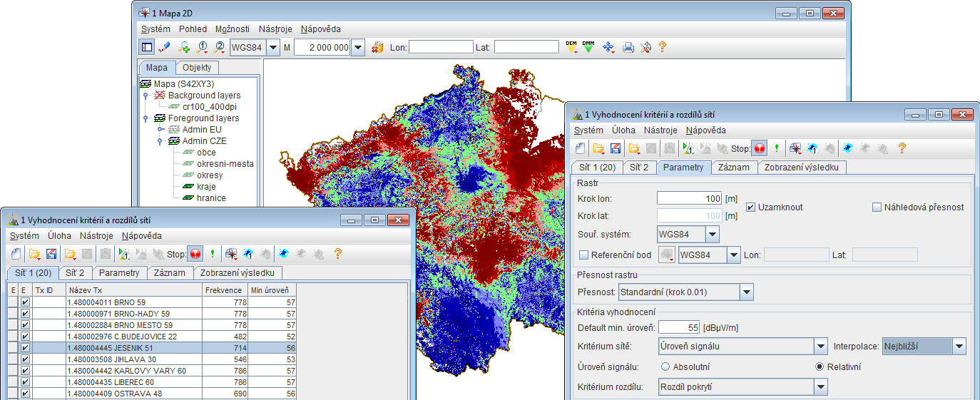This screenshot has width=980, height=400.
Task: Uncheck the BRNO-HADY 59 transmitter checkbox
Action: tap(26, 314)
